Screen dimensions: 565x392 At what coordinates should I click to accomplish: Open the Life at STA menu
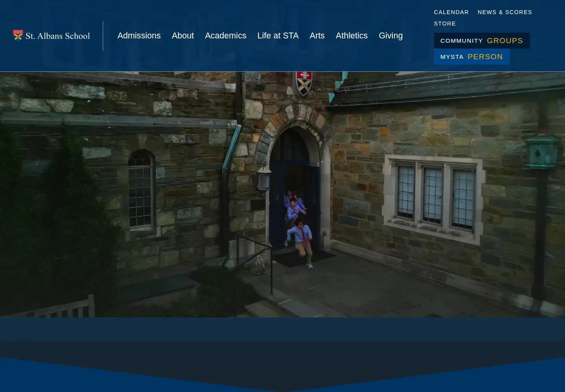click(278, 36)
